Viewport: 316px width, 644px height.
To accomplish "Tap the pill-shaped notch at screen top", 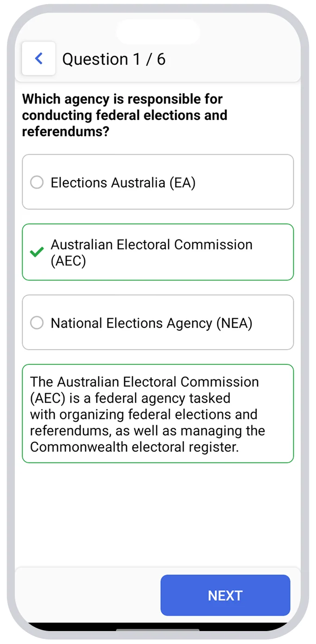I will pos(158,31).
